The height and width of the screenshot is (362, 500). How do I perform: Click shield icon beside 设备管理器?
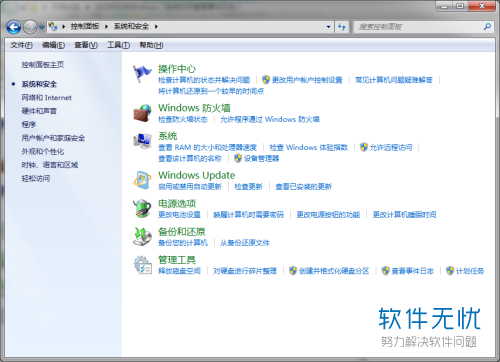238,158
